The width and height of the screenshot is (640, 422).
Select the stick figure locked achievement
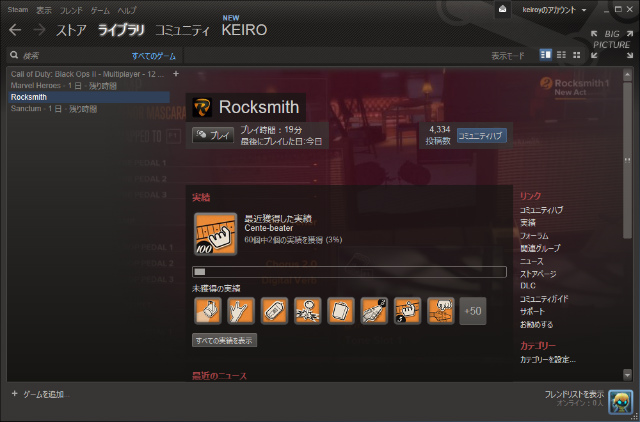[308, 311]
